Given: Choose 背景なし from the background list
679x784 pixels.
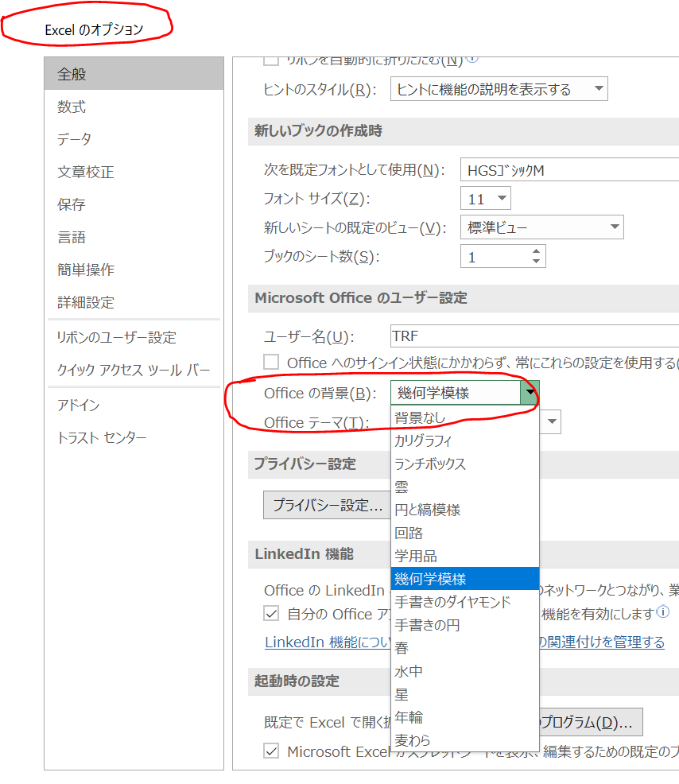Looking at the screenshot, I should 465,417.
